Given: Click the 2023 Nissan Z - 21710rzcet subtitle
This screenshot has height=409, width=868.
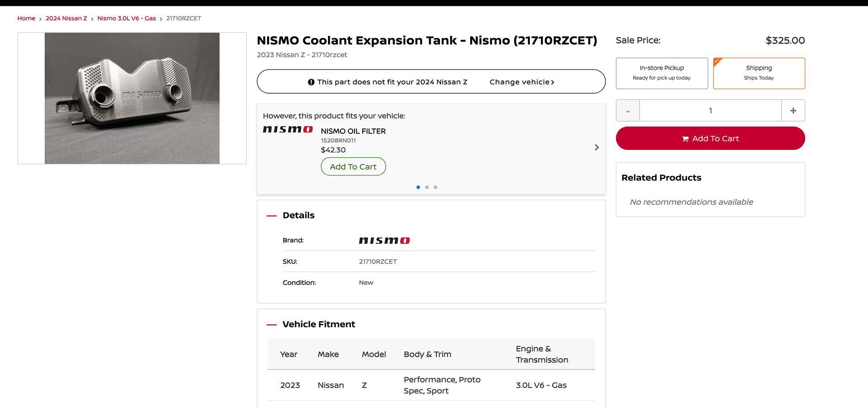Looking at the screenshot, I should click(x=302, y=55).
